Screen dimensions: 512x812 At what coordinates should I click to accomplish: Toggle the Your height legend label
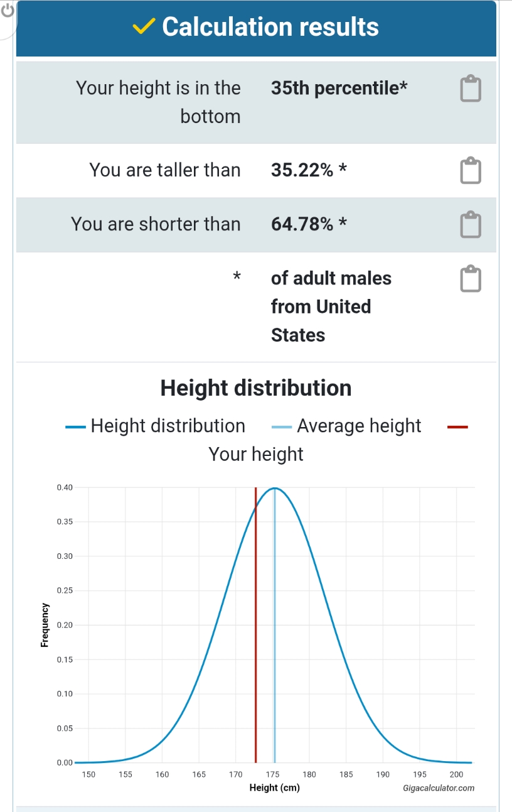255,454
